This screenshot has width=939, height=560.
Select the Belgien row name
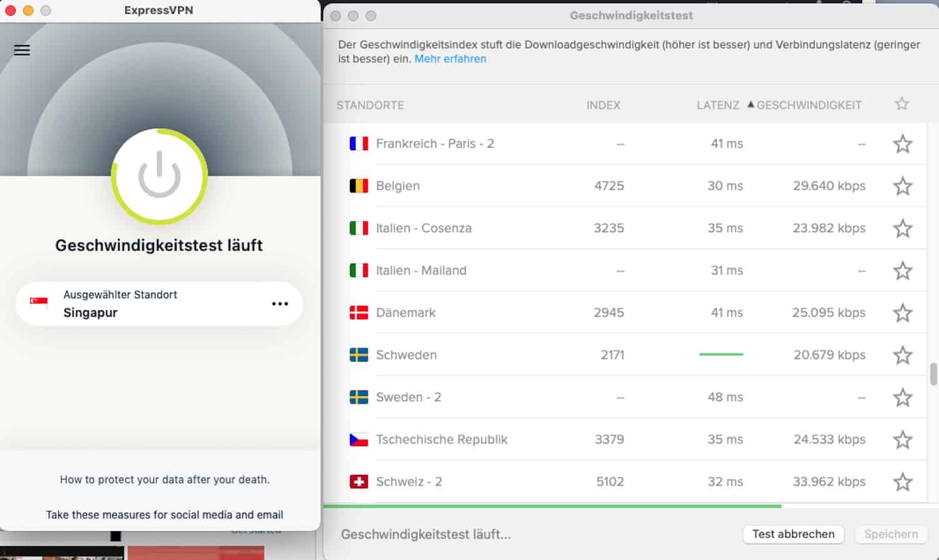pos(398,186)
